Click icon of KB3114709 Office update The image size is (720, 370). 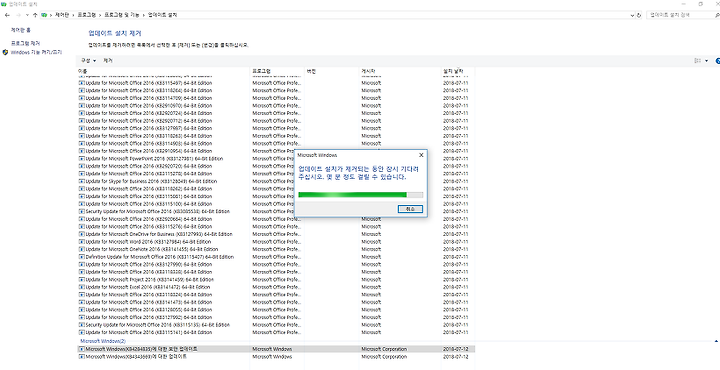coord(82,98)
